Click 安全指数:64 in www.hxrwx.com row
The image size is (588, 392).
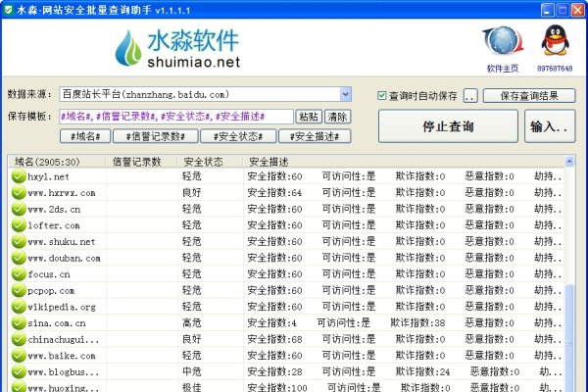(274, 193)
